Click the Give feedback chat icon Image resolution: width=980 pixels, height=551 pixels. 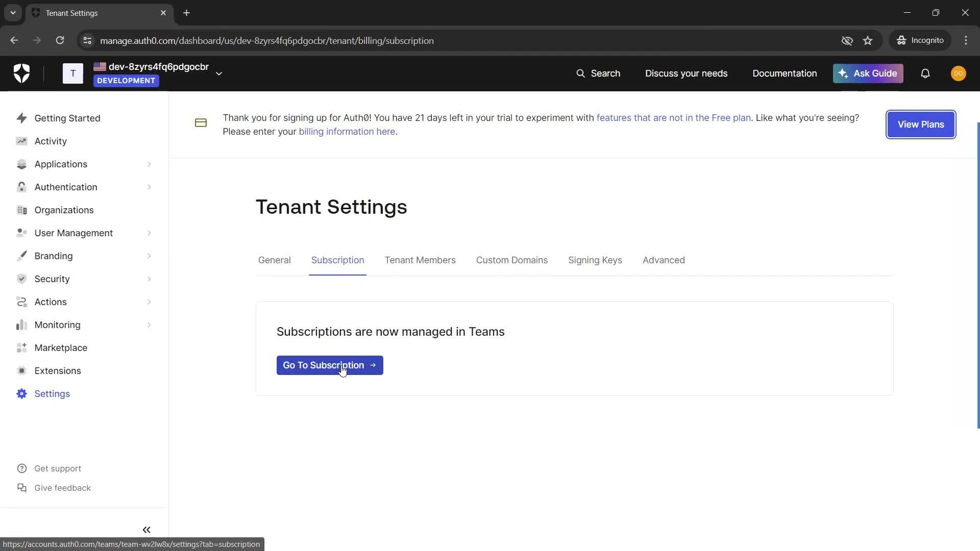point(21,488)
